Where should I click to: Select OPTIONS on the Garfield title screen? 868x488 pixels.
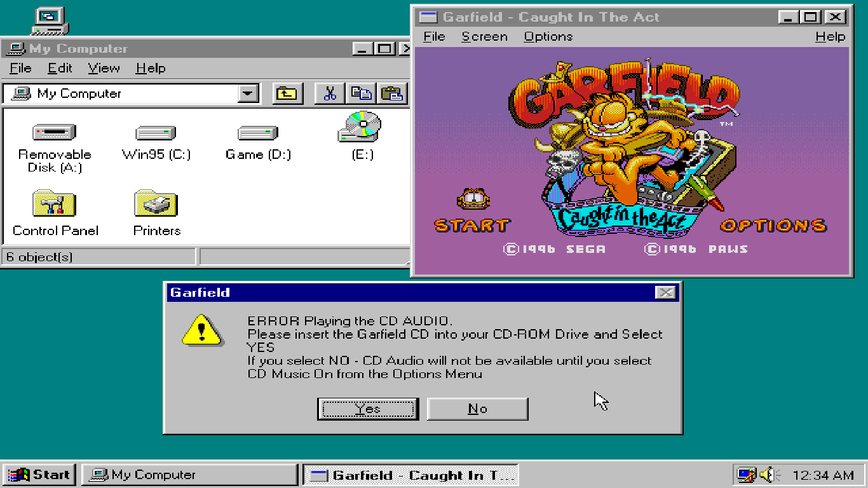pos(773,226)
